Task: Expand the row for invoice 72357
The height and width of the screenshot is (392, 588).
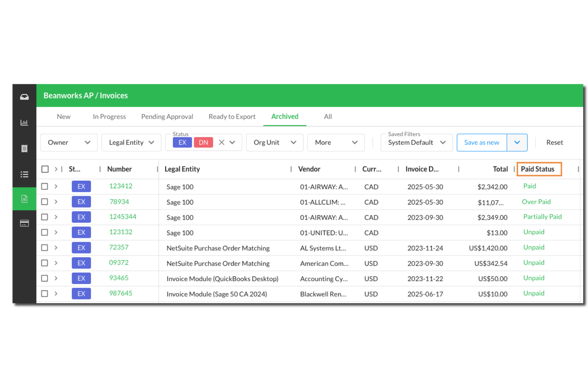Action: (56, 247)
